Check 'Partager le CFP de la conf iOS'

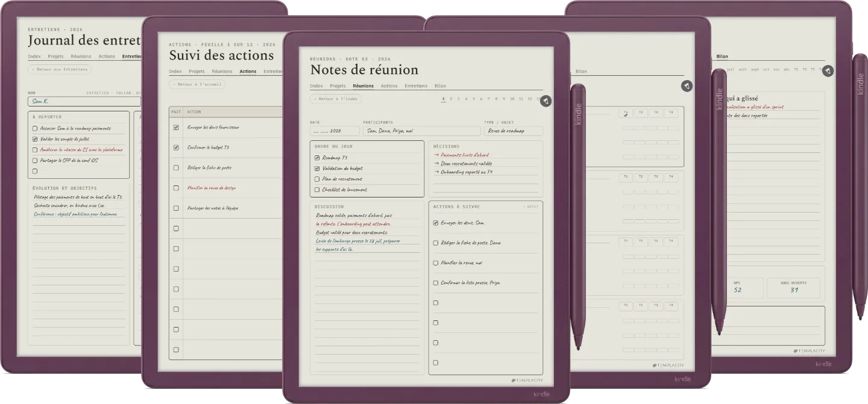coord(35,160)
